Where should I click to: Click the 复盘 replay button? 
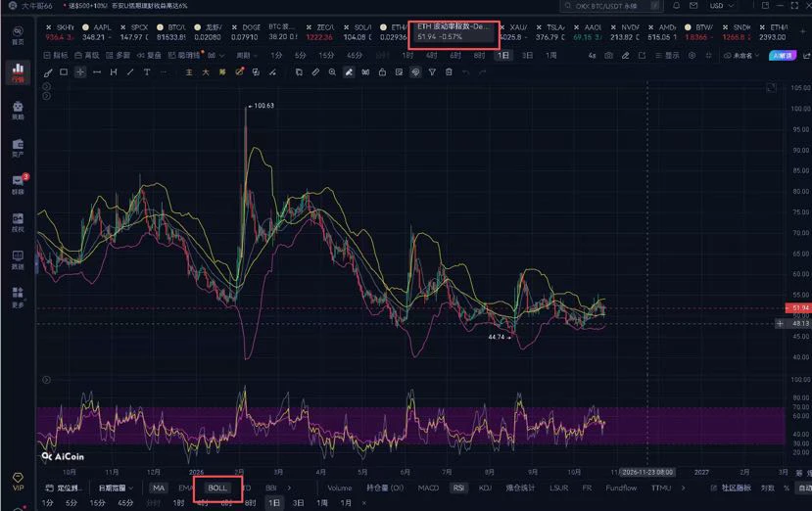click(150, 55)
